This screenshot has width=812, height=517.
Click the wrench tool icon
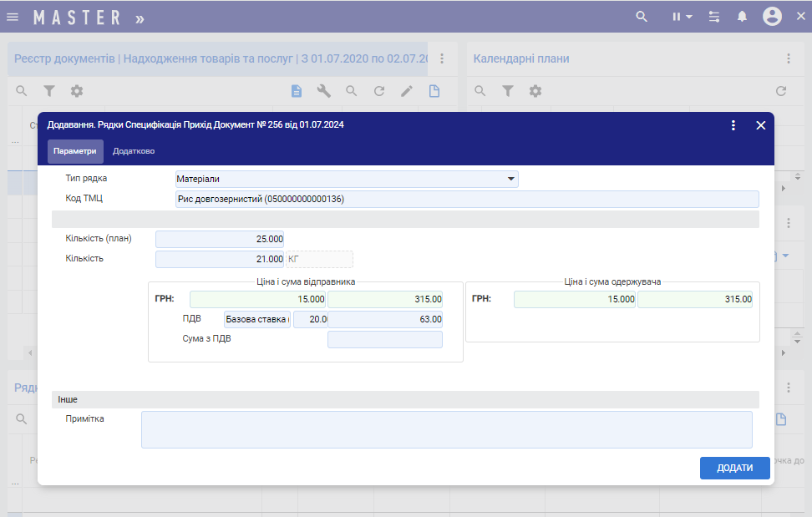pyautogui.click(x=324, y=91)
